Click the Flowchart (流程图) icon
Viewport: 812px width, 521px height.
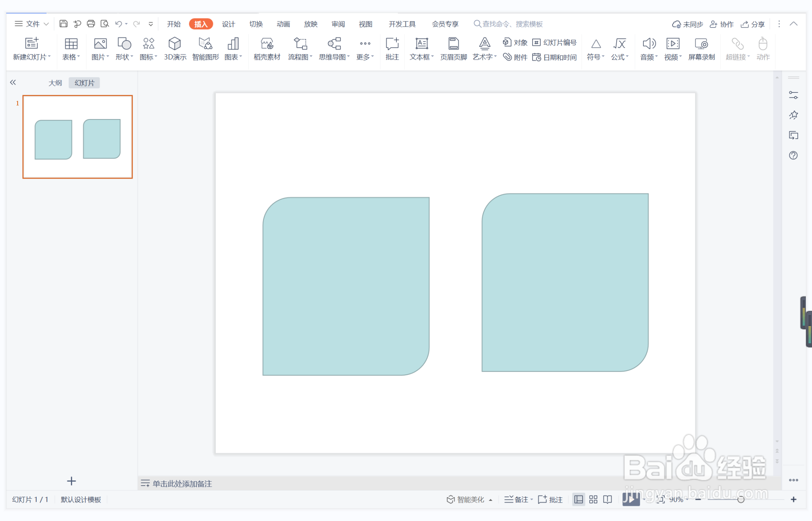300,44
